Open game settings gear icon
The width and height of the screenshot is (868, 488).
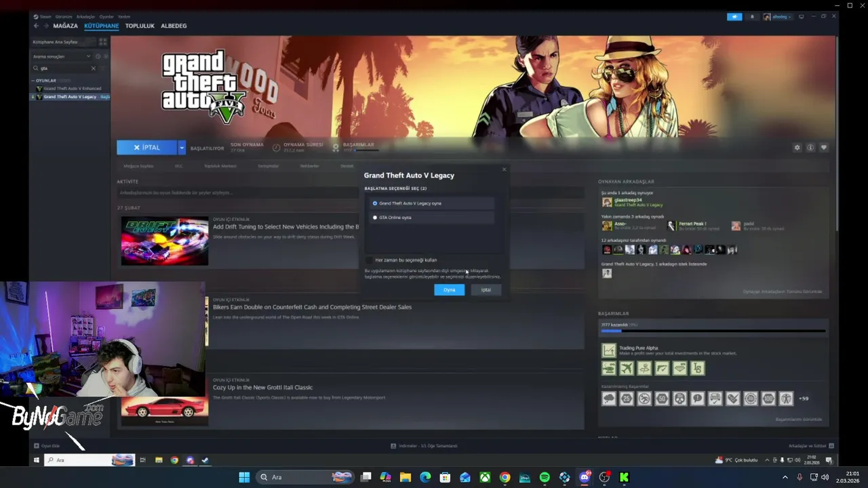[x=797, y=148]
